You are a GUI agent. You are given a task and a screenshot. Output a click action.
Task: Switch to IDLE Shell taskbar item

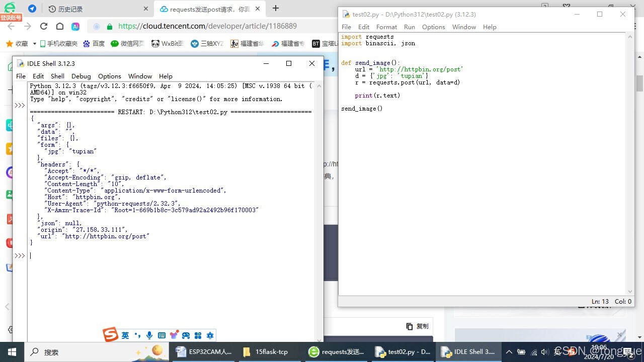coord(469,352)
